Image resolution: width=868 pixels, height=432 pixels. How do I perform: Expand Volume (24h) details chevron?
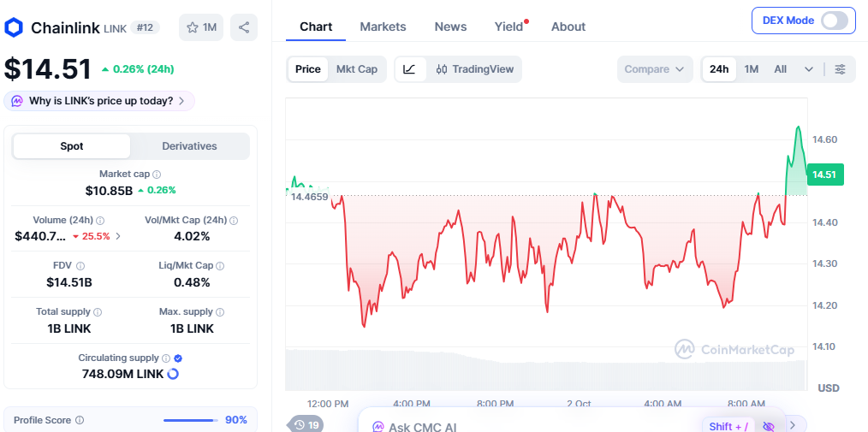[118, 236]
